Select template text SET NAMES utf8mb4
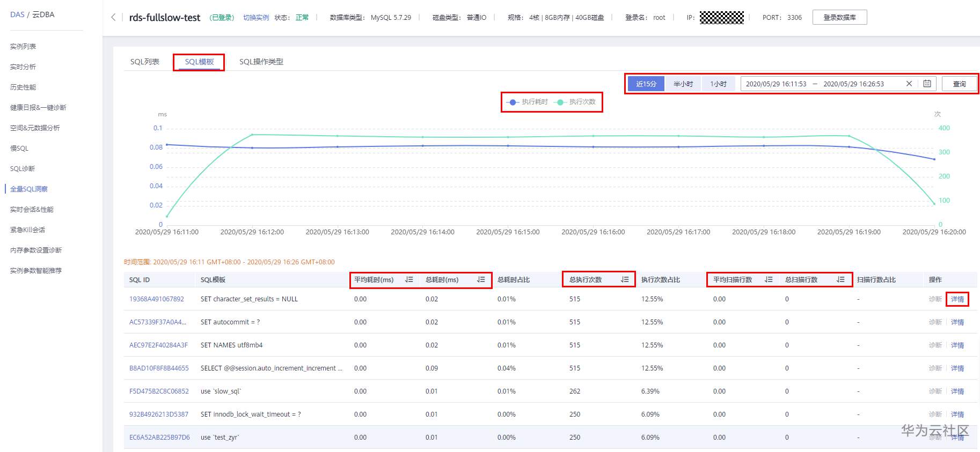The image size is (980, 452). click(x=232, y=345)
